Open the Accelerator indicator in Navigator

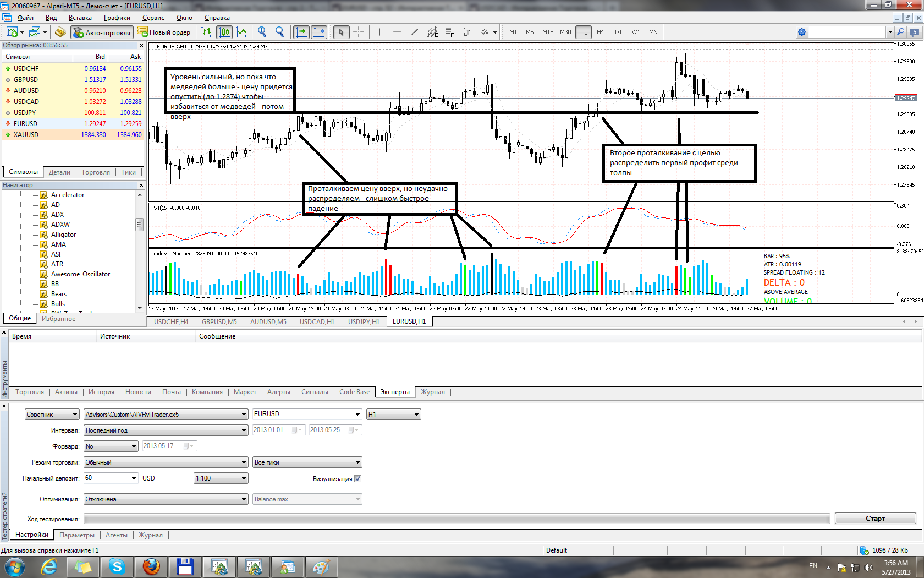[x=68, y=195]
